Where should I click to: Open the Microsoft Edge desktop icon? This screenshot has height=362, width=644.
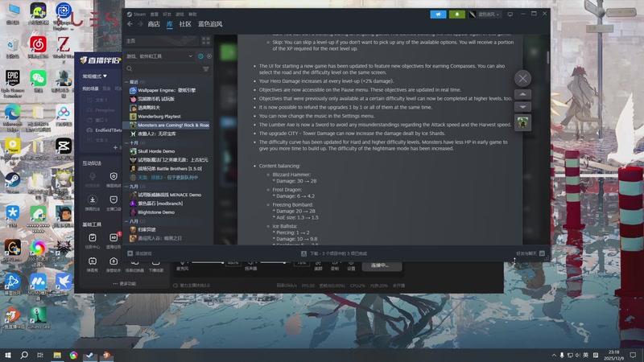(x=13, y=117)
